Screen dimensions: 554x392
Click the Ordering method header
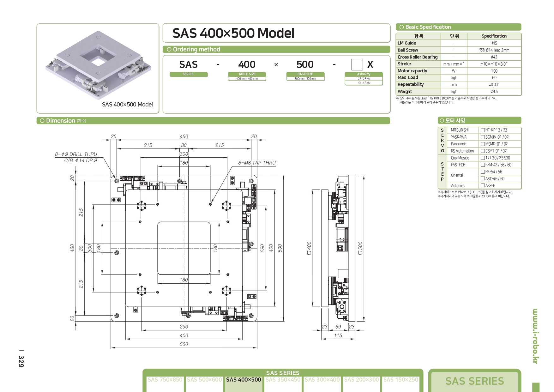coord(276,49)
